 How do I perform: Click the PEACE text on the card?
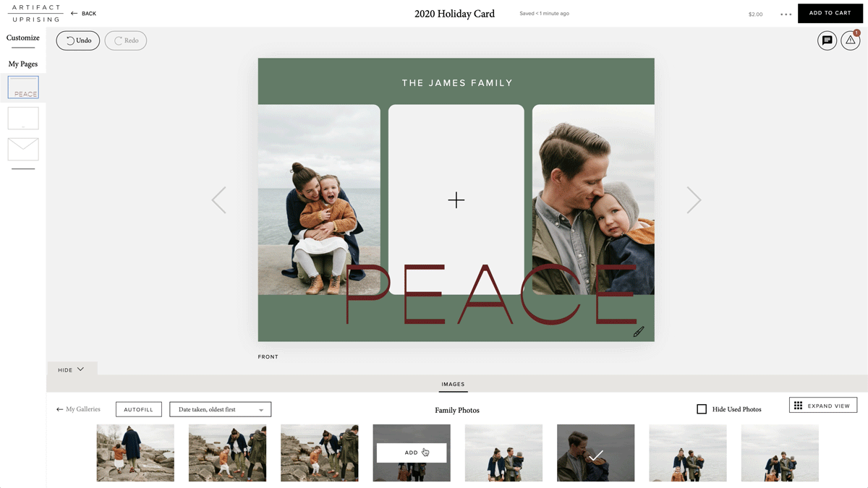point(490,295)
